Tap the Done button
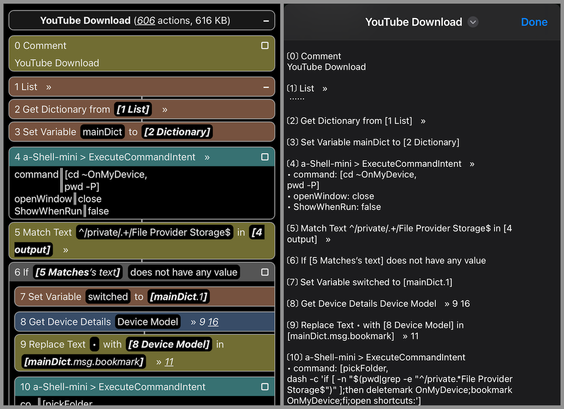This screenshot has height=409, width=564. 534,22
